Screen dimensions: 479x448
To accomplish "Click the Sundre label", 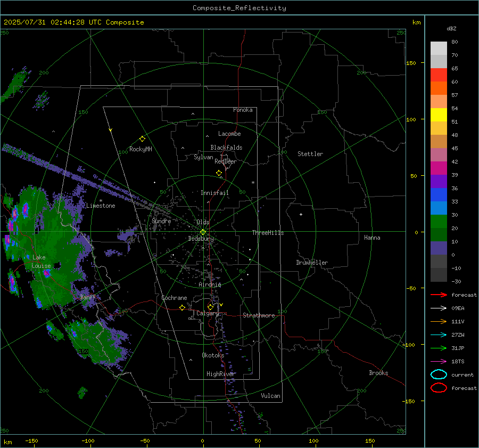I will click(161, 221).
